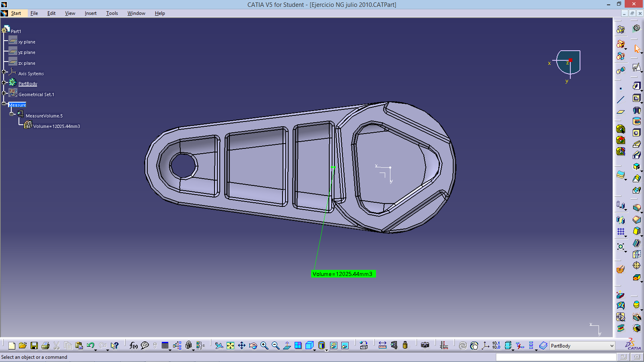Screen dimensions: 644x362
Task: Open the Insert menu
Action: [91, 13]
